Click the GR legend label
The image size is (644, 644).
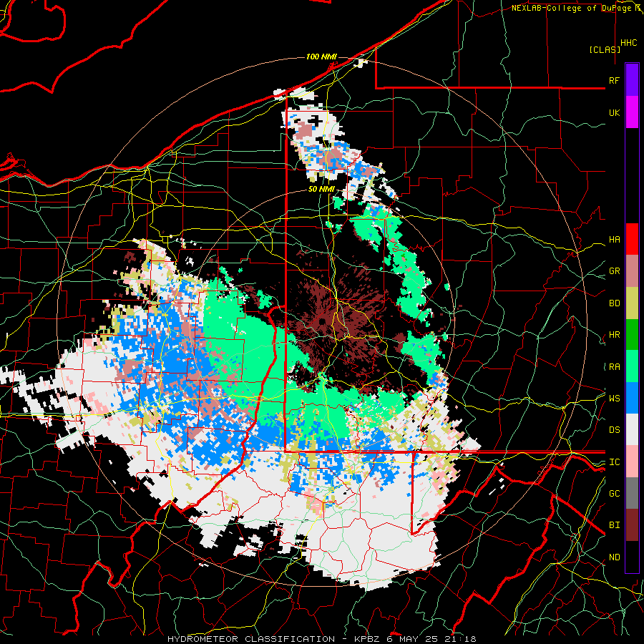click(x=614, y=271)
